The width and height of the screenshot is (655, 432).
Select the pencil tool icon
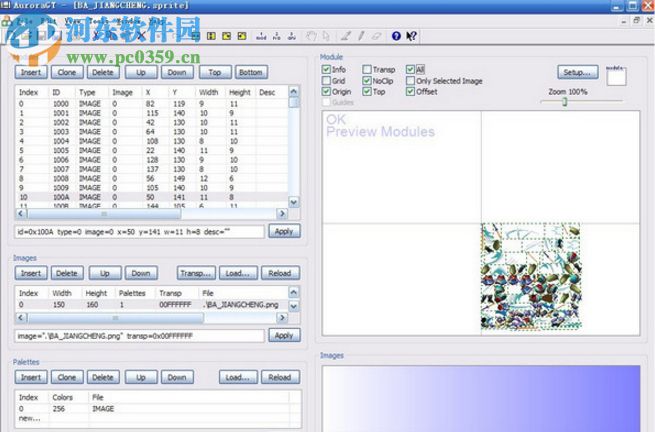click(x=361, y=36)
